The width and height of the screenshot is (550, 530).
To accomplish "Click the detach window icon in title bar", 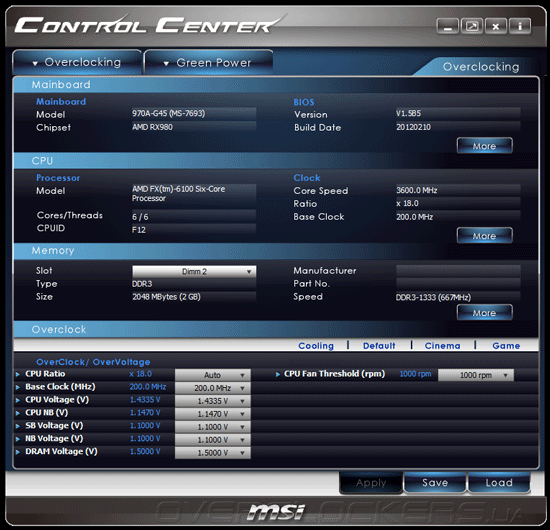I will pyautogui.click(x=472, y=26).
